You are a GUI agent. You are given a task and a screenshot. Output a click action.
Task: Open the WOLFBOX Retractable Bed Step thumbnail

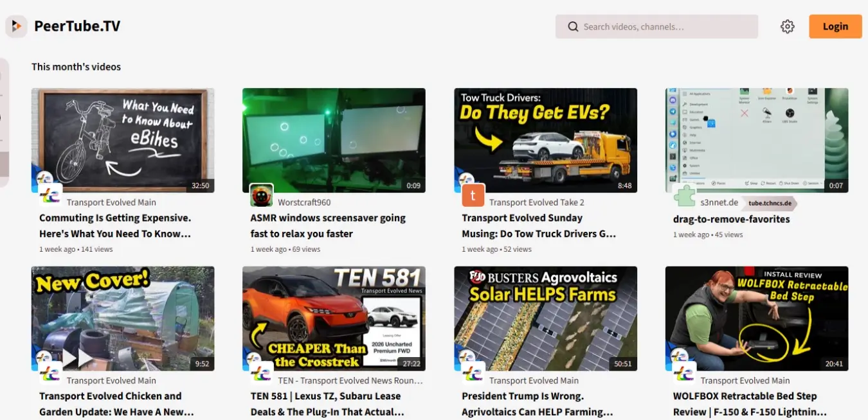(x=757, y=319)
